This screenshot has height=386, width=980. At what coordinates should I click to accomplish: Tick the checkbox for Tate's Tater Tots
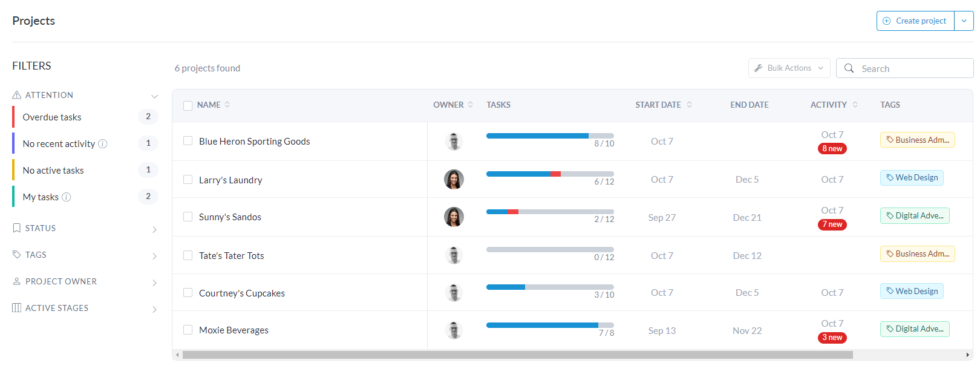tap(188, 255)
